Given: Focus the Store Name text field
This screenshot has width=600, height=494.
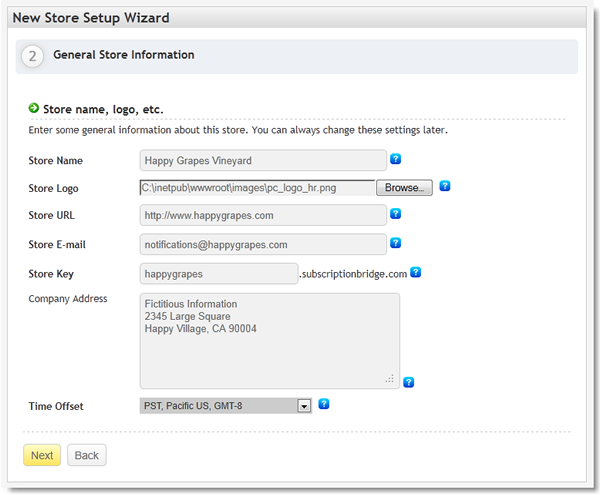Looking at the screenshot, I should pyautogui.click(x=263, y=160).
